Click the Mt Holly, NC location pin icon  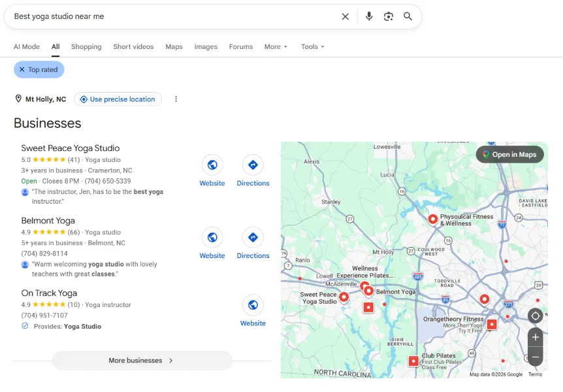(x=18, y=99)
